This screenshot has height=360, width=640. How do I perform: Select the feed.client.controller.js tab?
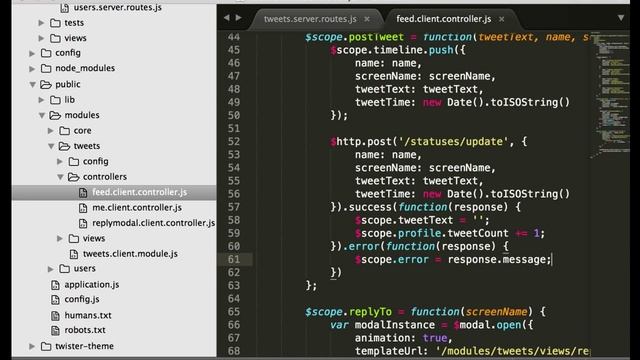pos(444,19)
